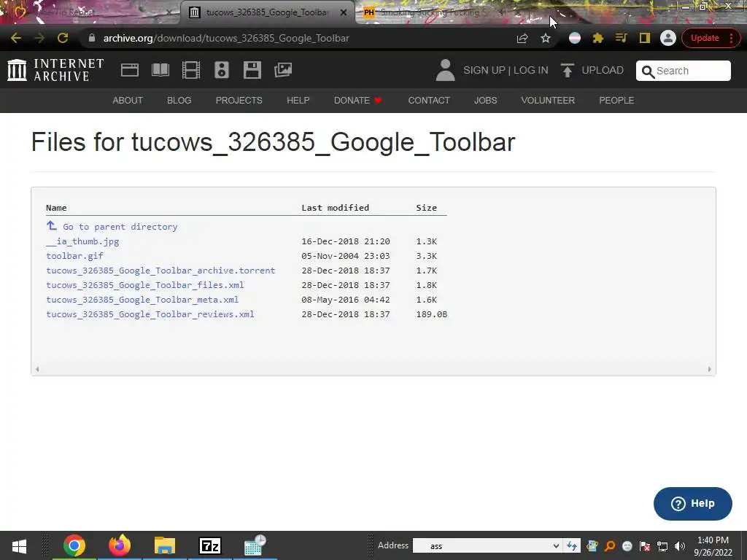Screen dimensions: 747x560
Task: Open the Web archive icon
Action: 130,70
